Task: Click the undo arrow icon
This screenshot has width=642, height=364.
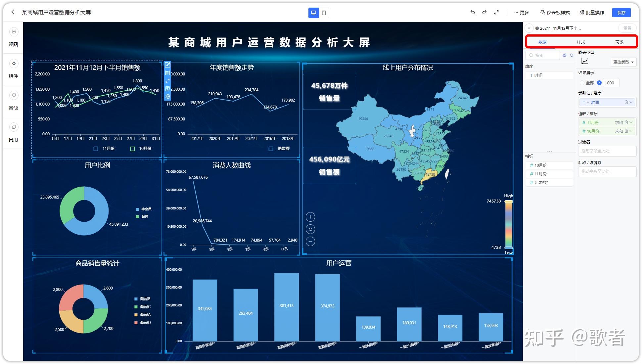Action: pos(473,12)
